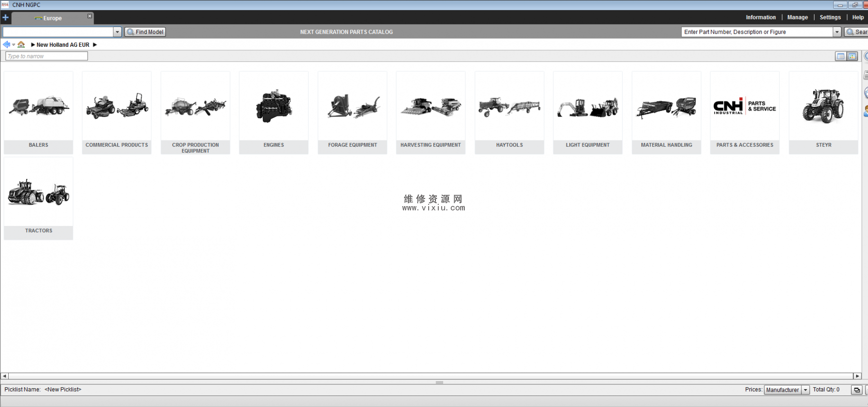Image resolution: width=868 pixels, height=407 pixels.
Task: Expand arrow after New Holland AG EUR
Action: click(x=95, y=45)
